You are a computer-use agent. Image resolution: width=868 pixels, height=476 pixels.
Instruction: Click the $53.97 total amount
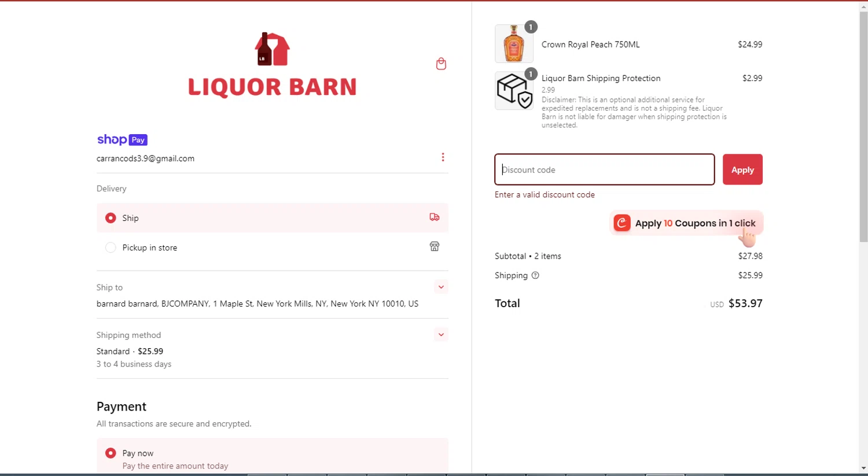click(x=745, y=303)
